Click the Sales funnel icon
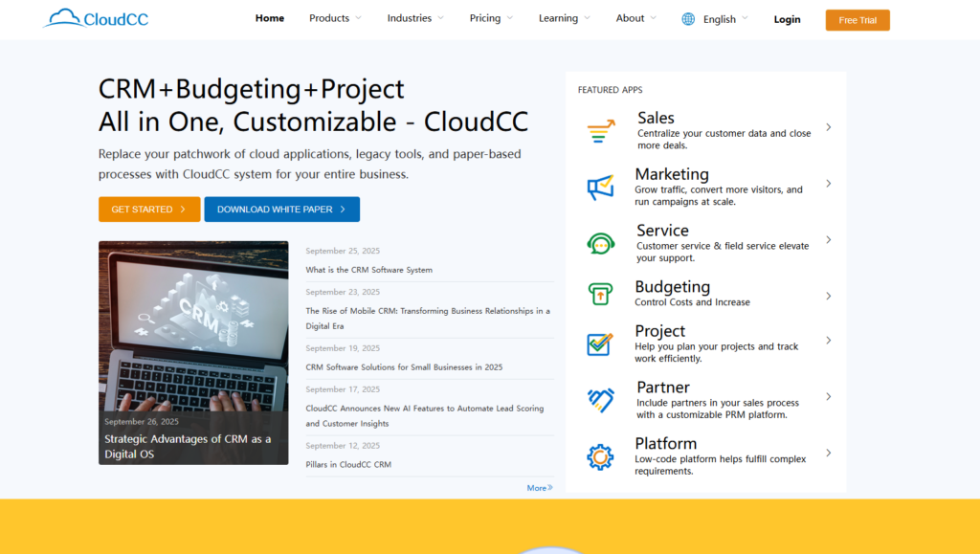 601,132
